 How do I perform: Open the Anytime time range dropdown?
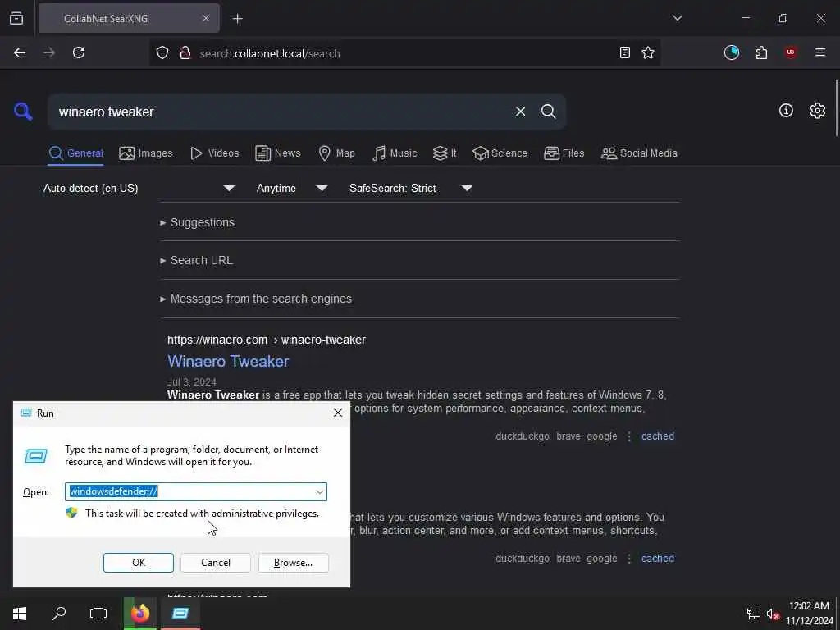292,188
